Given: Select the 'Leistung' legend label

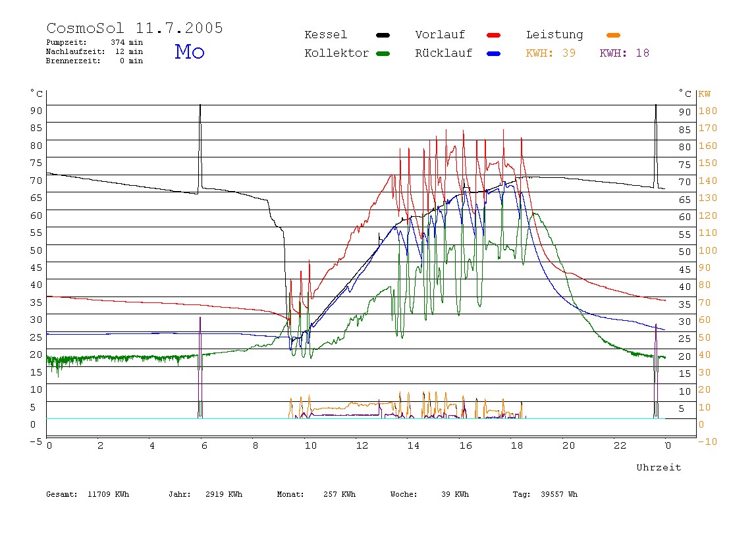Looking at the screenshot, I should pyautogui.click(x=554, y=35).
